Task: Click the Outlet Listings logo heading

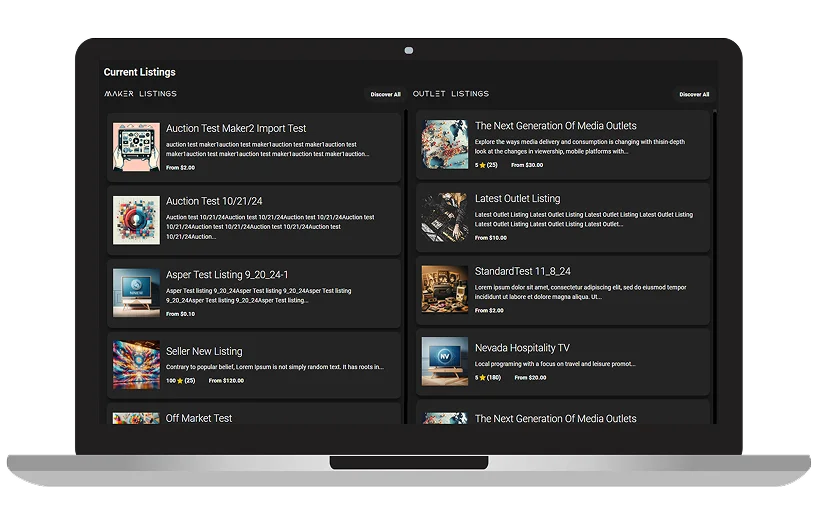Action: [x=451, y=94]
